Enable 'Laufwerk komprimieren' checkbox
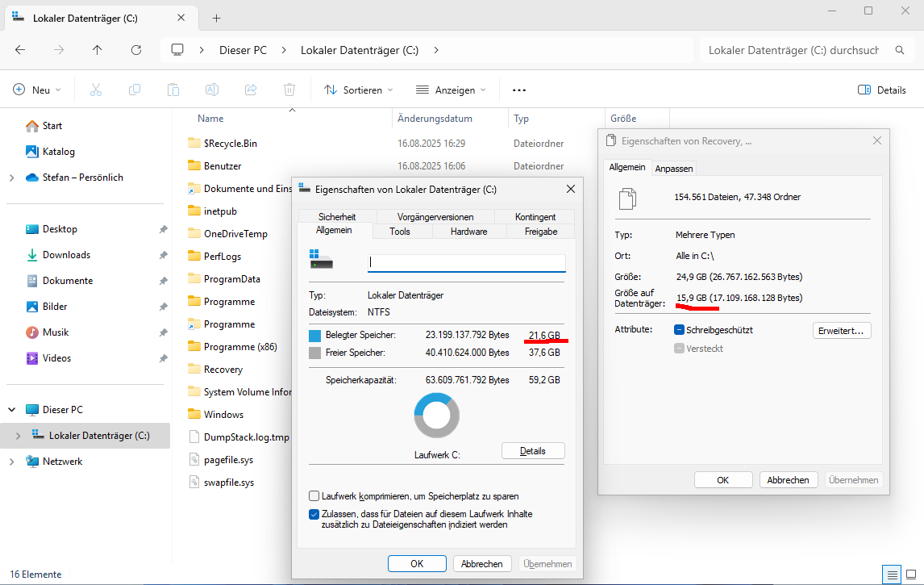This screenshot has height=585, width=924. click(x=314, y=496)
